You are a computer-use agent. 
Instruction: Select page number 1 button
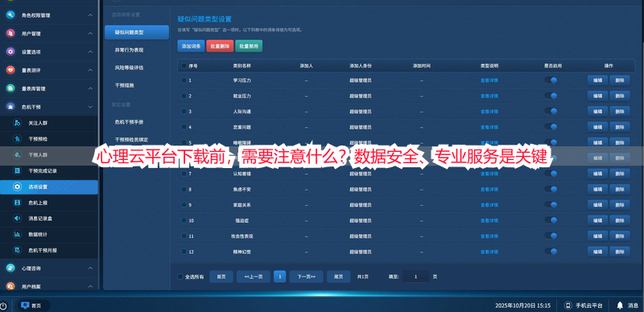(279, 277)
